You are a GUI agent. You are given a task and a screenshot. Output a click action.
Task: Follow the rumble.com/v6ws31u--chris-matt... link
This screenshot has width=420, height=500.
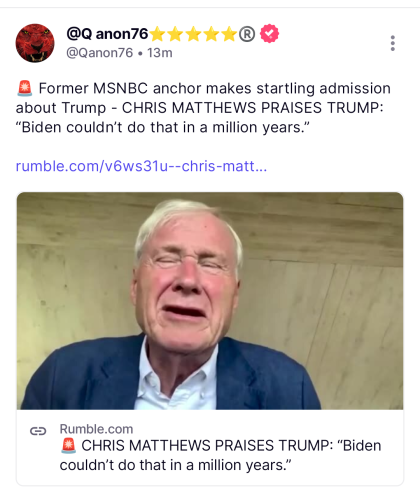tap(141, 166)
